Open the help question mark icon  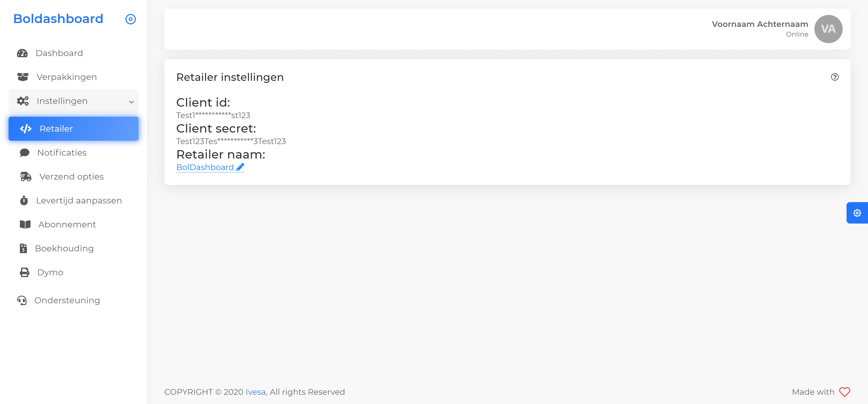pyautogui.click(x=834, y=77)
